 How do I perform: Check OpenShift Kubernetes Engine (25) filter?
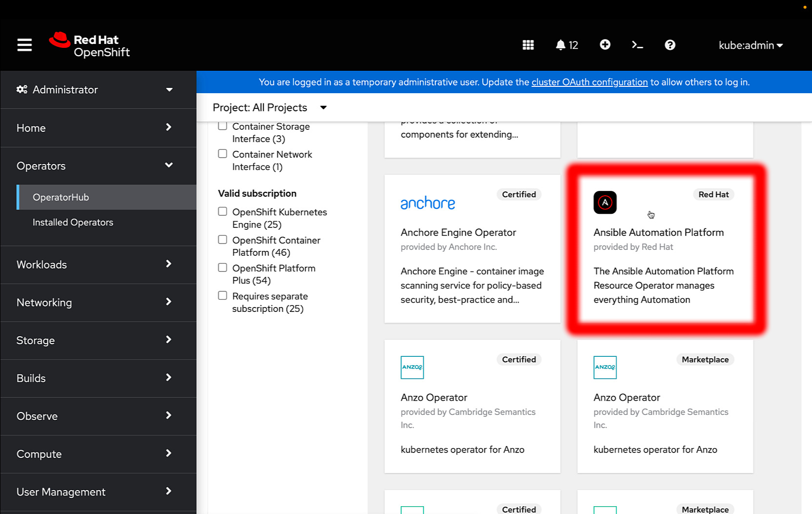pos(223,211)
